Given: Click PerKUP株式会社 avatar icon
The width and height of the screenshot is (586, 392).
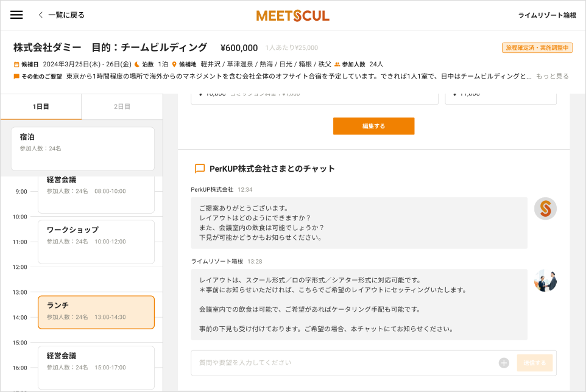Looking at the screenshot, I should 545,209.
